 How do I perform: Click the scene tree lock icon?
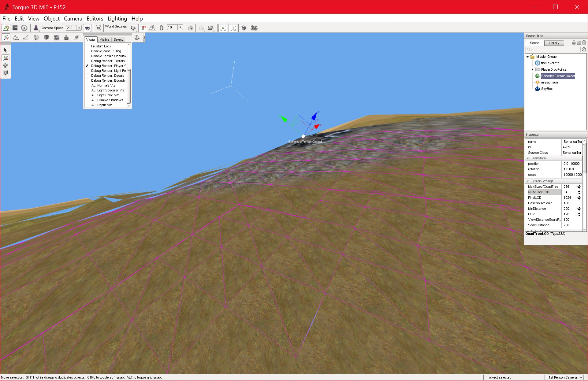(574, 43)
